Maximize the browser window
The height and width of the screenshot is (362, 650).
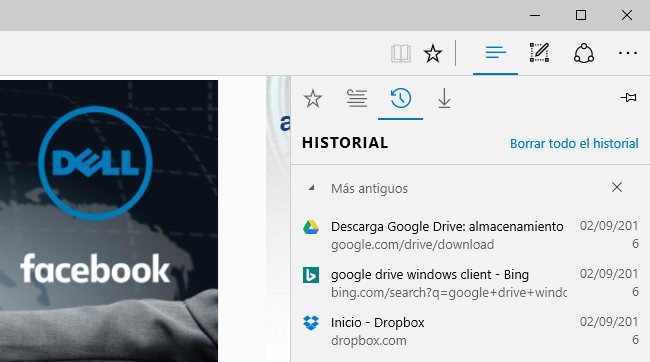[581, 15]
